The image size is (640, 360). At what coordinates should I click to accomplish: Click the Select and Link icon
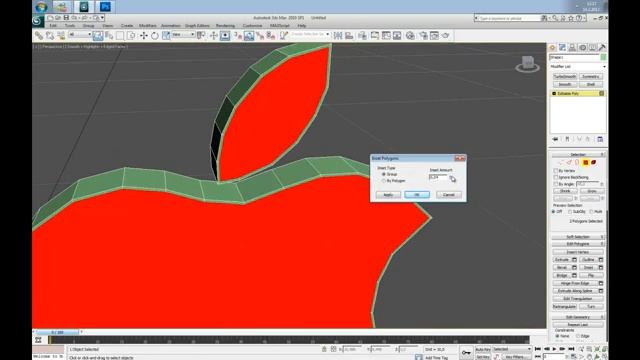coord(39,36)
